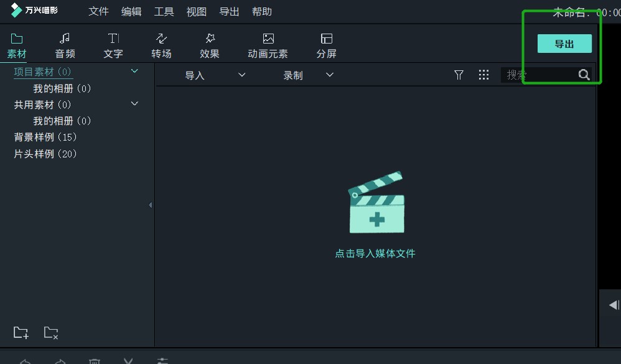Screen dimensions: 621x364
Task: Open the 转场 (Transitions) panel
Action: pos(161,44)
